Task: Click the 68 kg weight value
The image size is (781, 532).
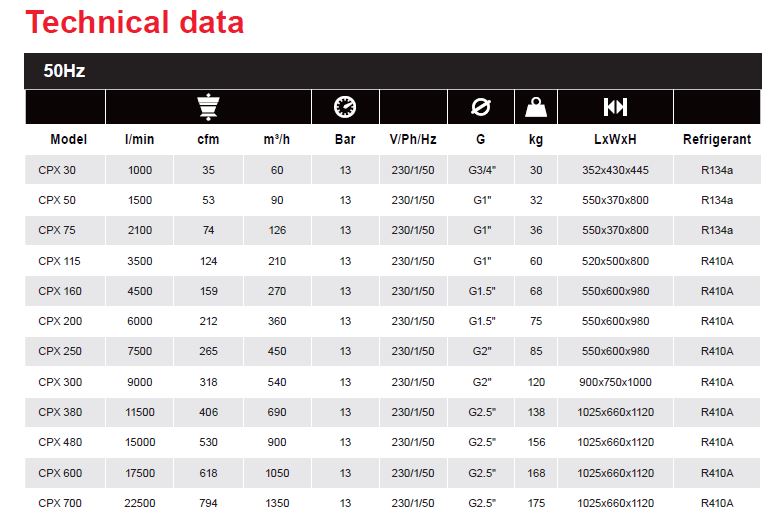Action: tap(536, 291)
